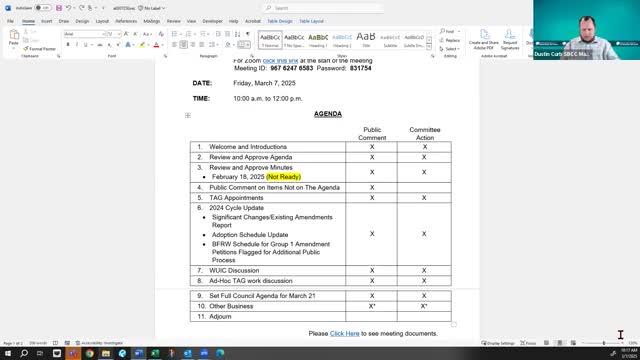Switch to the Design tab
The width and height of the screenshot is (640, 360).
pyautogui.click(x=82, y=21)
